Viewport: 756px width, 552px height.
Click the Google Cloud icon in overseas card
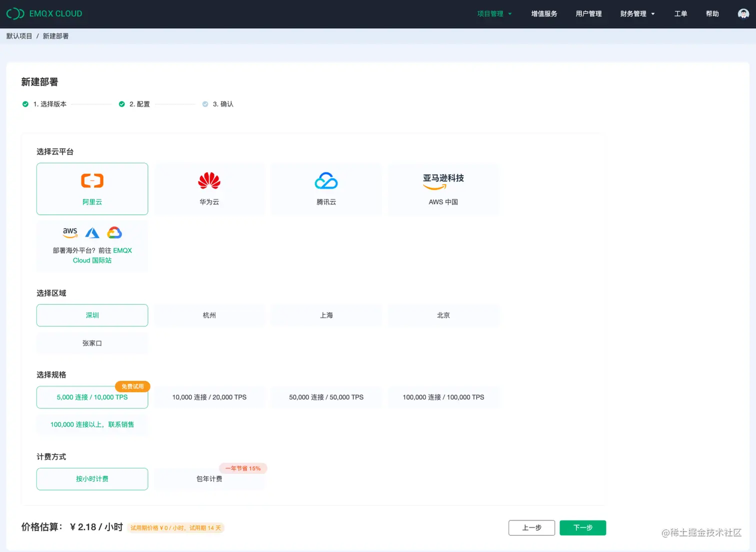(114, 232)
